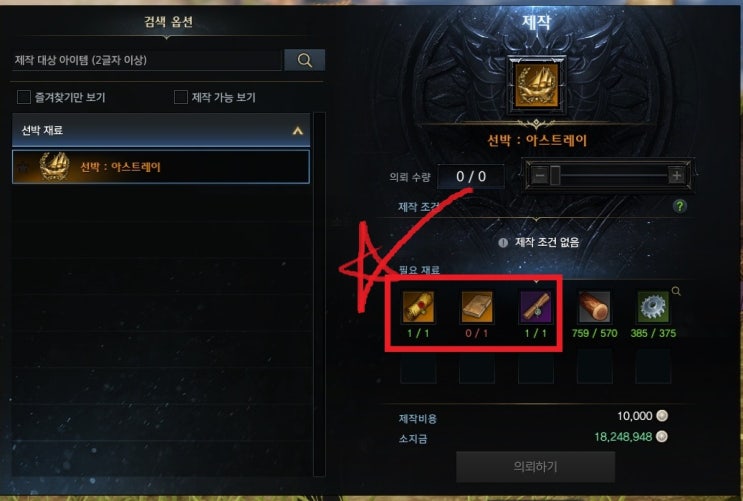
Task: Click the magnifier search button
Action: click(x=305, y=60)
